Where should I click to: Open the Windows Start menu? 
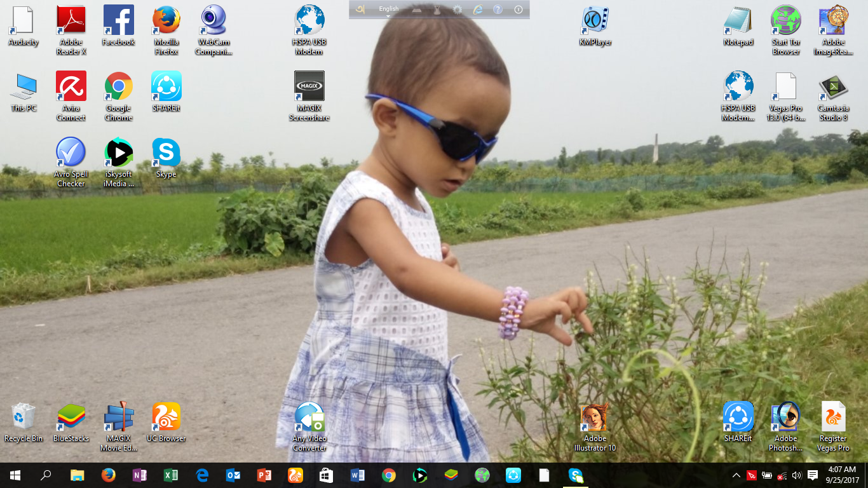[15, 475]
